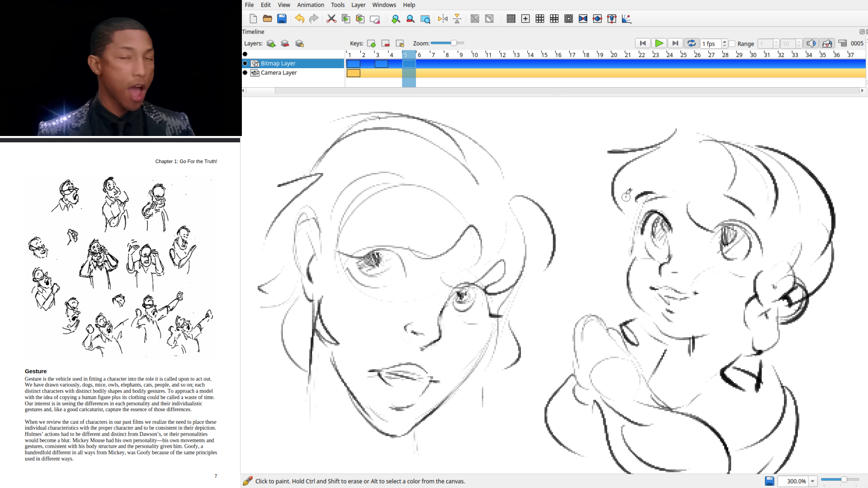Select the Bitmap Layer row
This screenshot has width=868, height=488.
click(x=293, y=64)
